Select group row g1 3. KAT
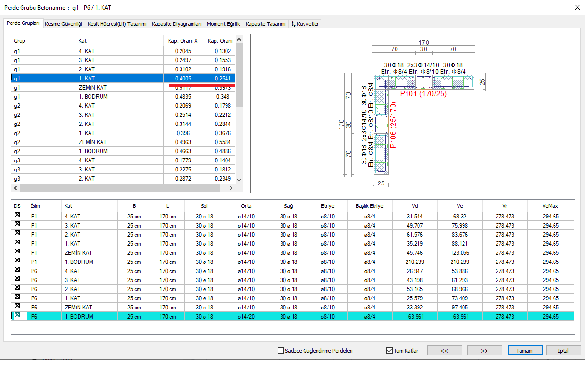 click(x=124, y=60)
